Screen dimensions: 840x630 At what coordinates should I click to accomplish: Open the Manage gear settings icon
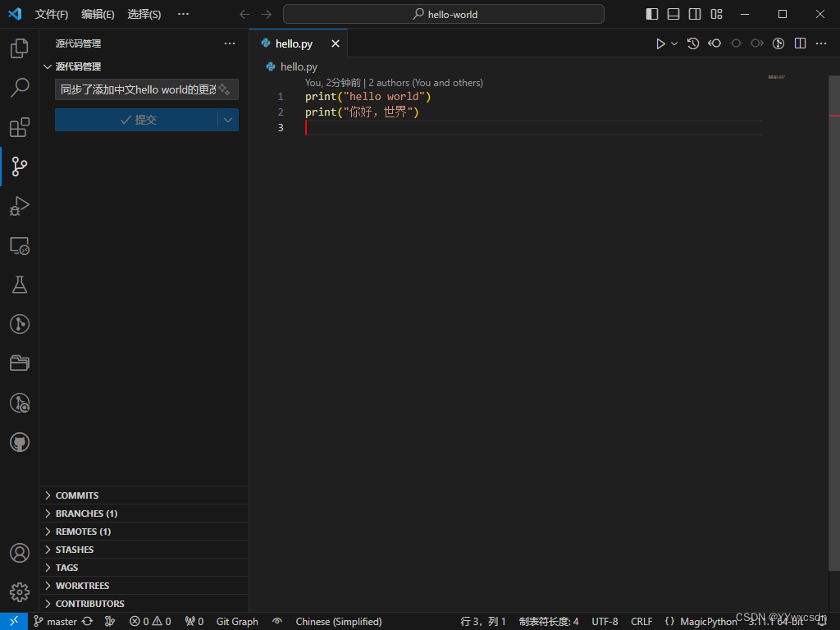pos(20,592)
